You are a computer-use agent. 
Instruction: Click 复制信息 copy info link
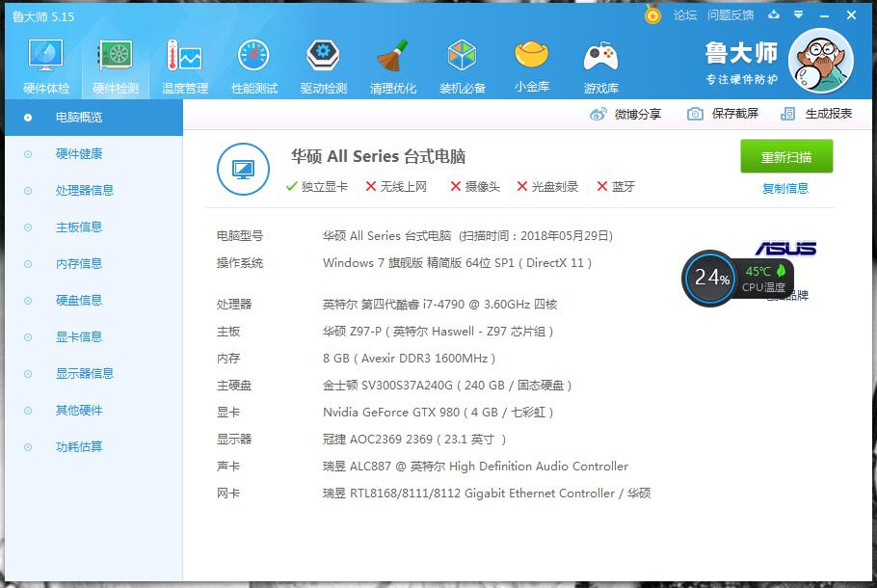tap(785, 189)
